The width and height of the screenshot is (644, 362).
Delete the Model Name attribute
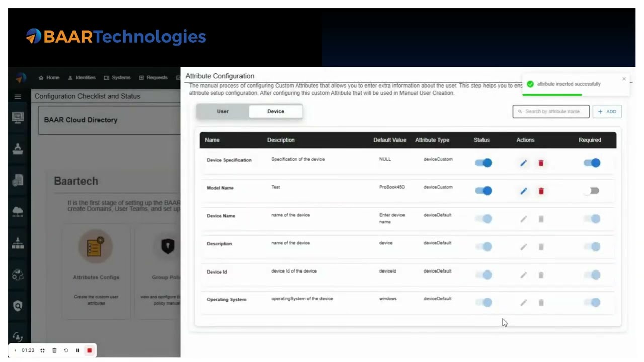[x=541, y=191]
